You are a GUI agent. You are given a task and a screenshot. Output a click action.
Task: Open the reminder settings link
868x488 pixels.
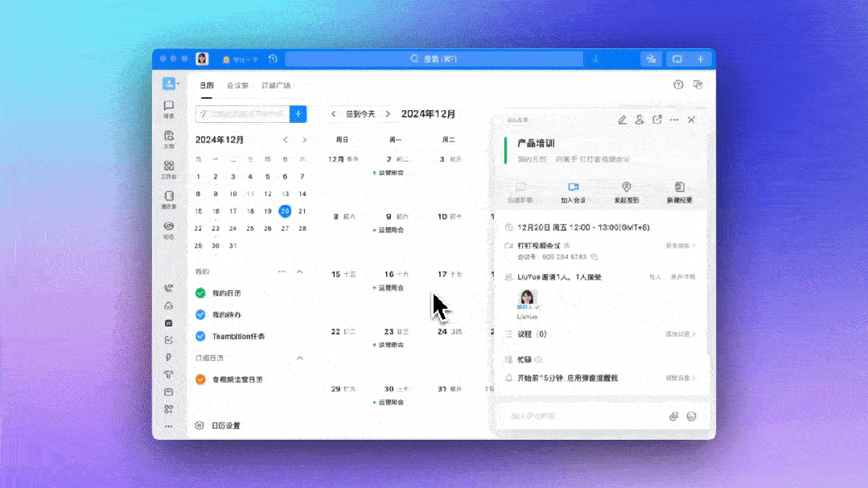click(681, 379)
